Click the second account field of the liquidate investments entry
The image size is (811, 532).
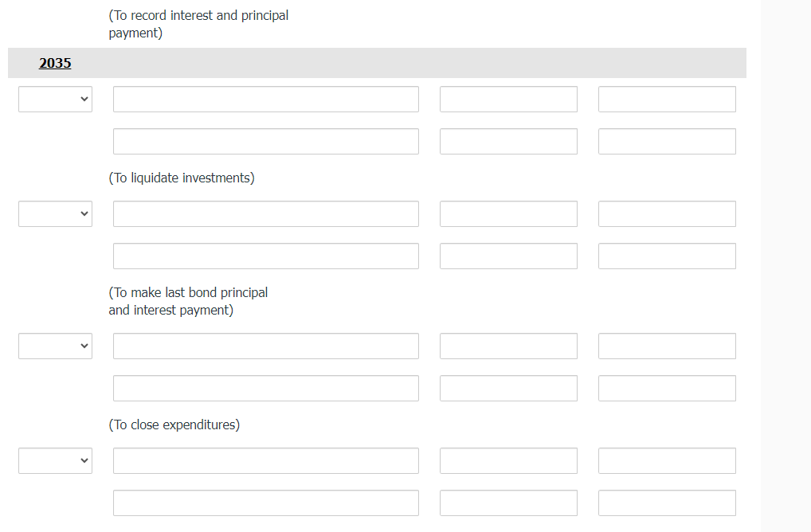coord(265,141)
